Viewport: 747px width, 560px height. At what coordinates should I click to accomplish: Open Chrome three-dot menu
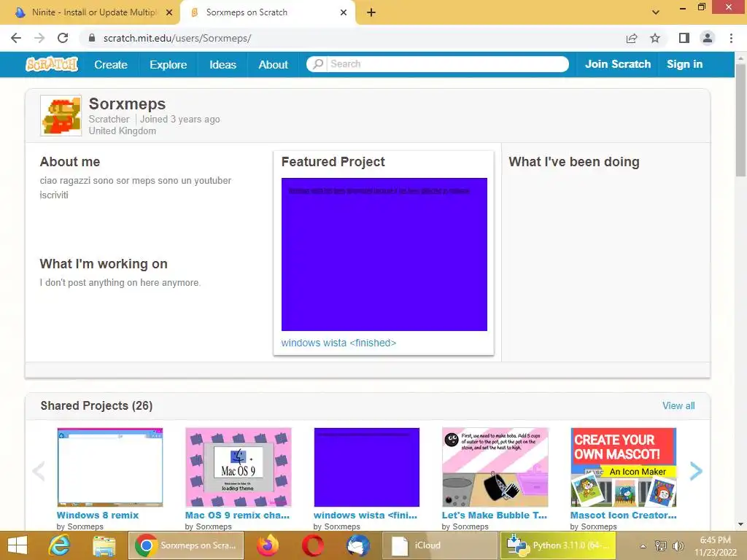[731, 38]
